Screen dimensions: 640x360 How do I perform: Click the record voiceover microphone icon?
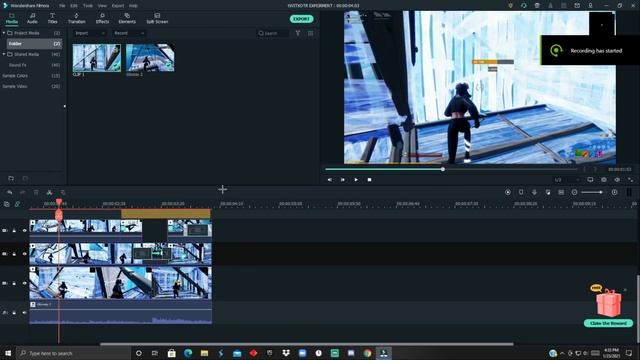tap(534, 192)
